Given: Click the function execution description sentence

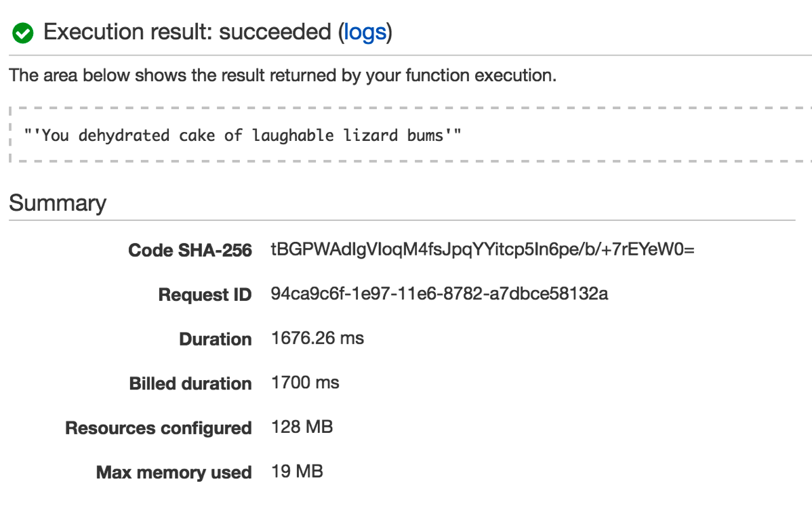Looking at the screenshot, I should click(283, 75).
